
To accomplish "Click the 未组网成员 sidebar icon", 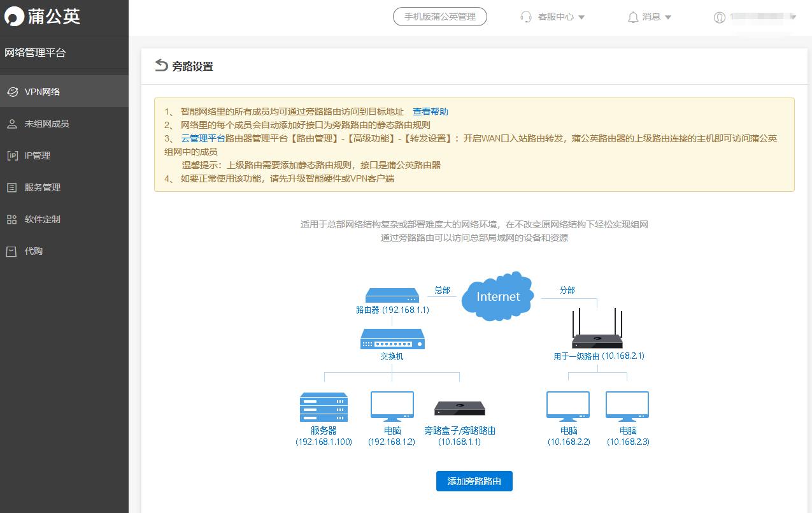I will coord(13,123).
